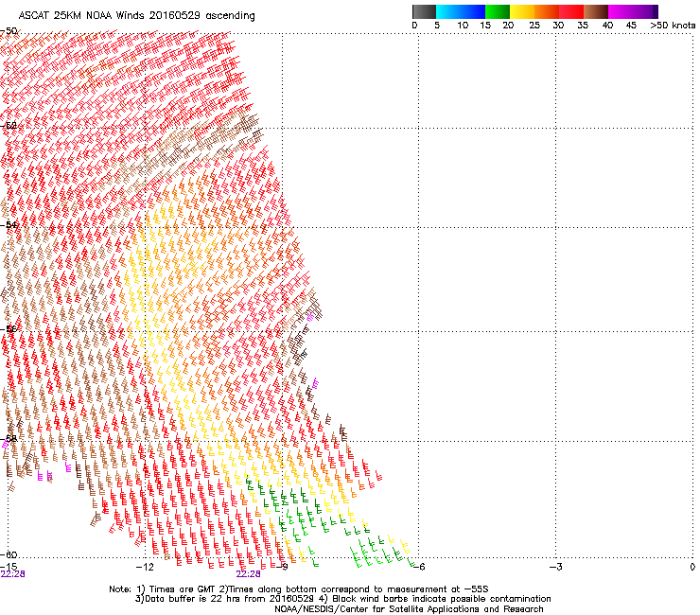Click the note 'Black wind barbs indicate possible contamination'
The height and width of the screenshot is (615, 700).
click(x=442, y=599)
